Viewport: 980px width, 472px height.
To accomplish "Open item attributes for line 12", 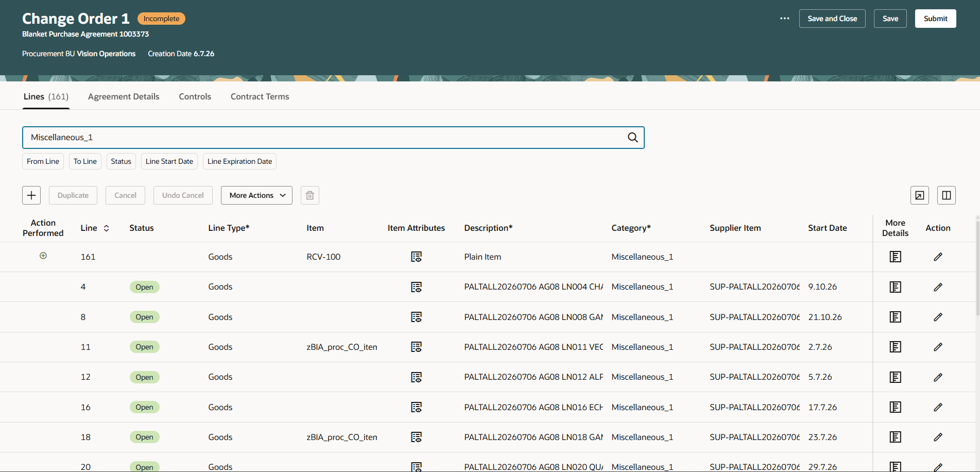I will 416,377.
